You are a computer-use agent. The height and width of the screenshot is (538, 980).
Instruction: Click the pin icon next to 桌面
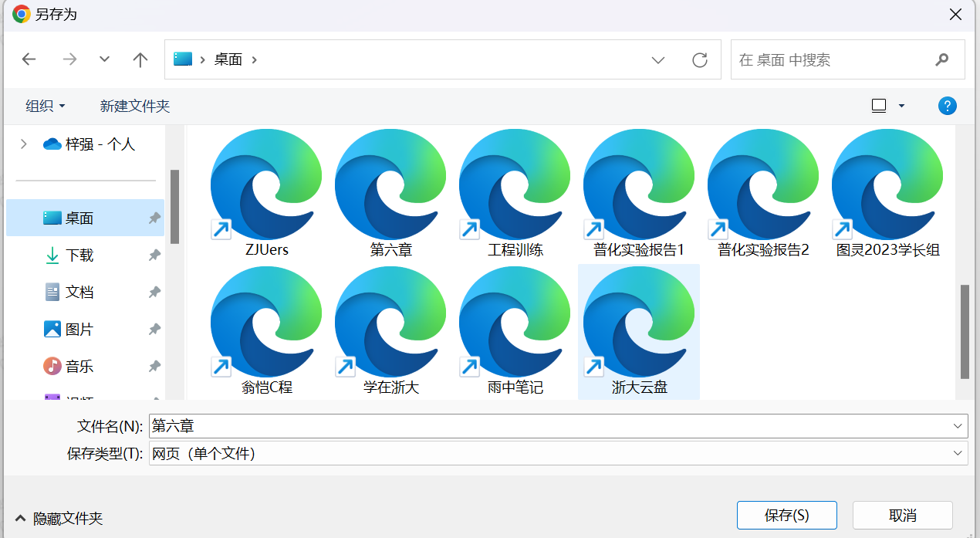154,218
